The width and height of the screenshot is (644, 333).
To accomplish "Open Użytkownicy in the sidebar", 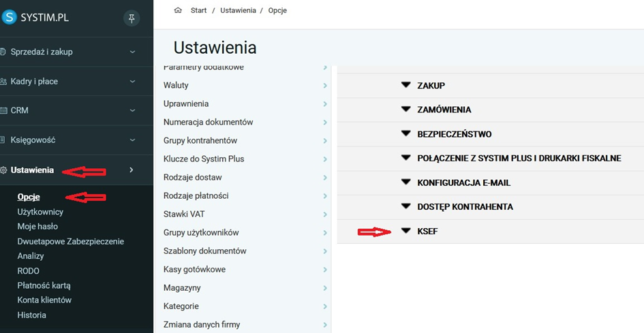I will tap(40, 212).
